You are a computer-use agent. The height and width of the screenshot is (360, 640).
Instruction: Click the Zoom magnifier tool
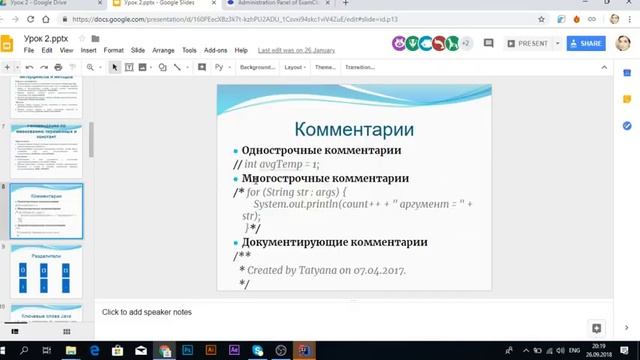90,67
